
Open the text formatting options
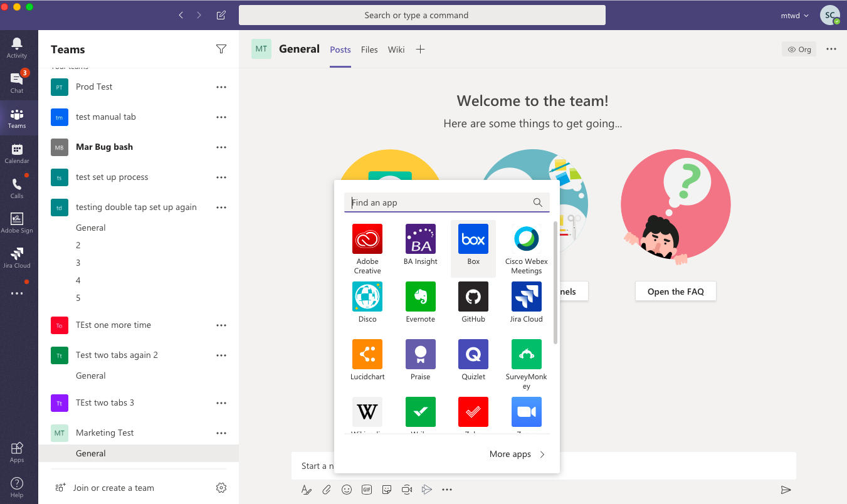[x=307, y=490]
